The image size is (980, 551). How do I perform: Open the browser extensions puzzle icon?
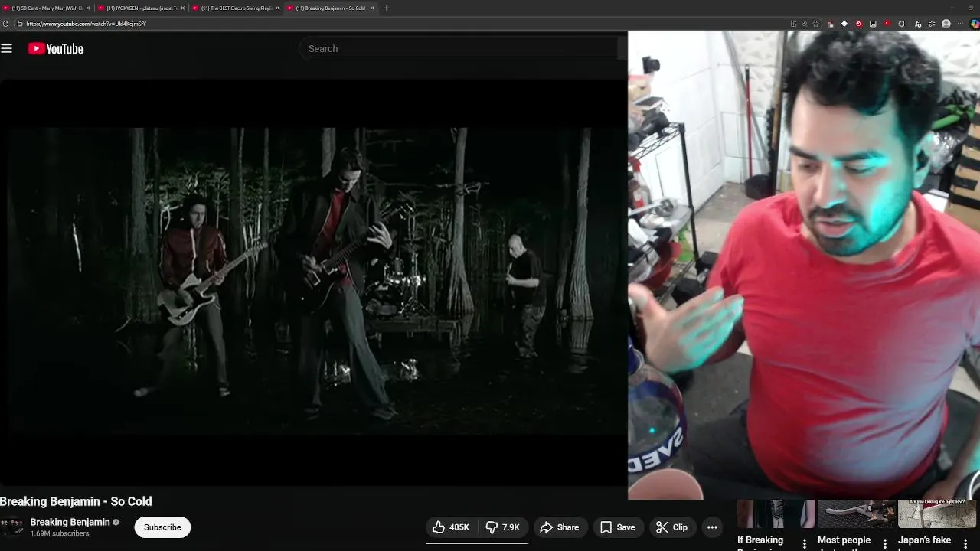tap(901, 24)
